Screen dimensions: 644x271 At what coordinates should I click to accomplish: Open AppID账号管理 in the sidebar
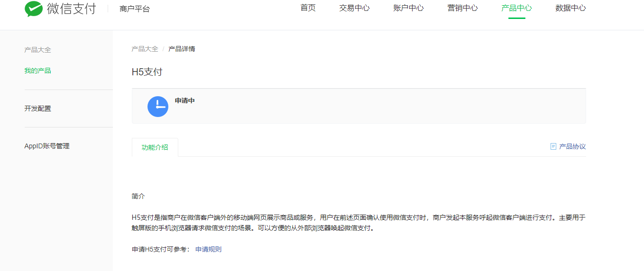[x=47, y=146]
